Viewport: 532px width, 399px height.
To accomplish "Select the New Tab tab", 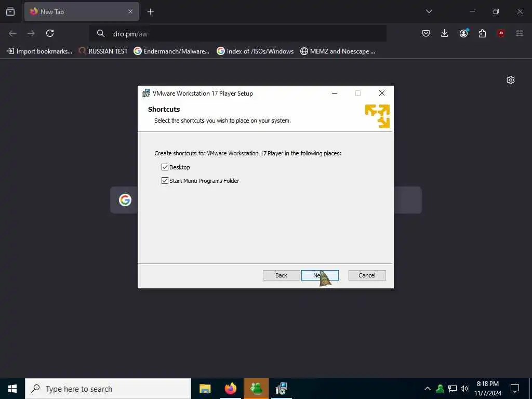I will coord(82,11).
